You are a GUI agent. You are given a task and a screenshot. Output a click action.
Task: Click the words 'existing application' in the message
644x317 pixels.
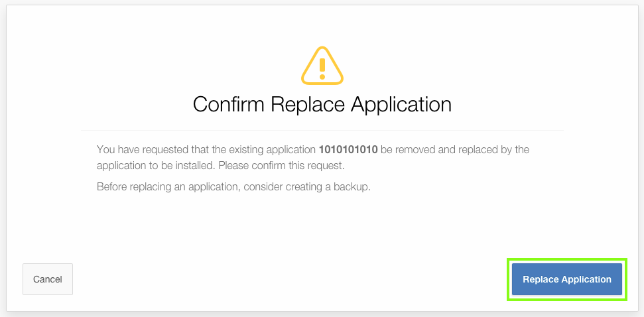coord(271,149)
